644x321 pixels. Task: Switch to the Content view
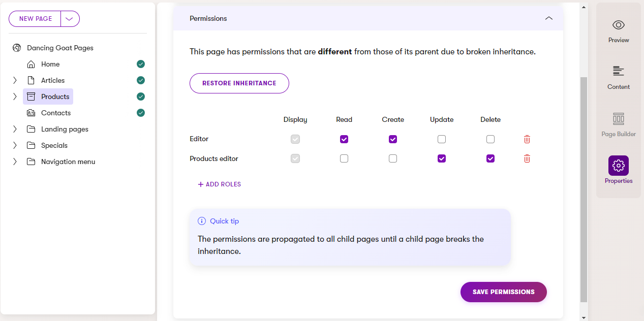click(x=618, y=72)
